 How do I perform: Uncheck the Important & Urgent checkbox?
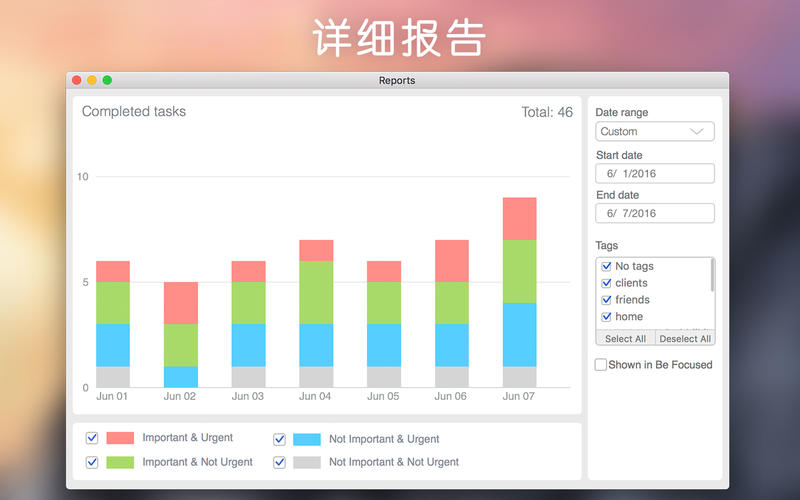point(92,438)
